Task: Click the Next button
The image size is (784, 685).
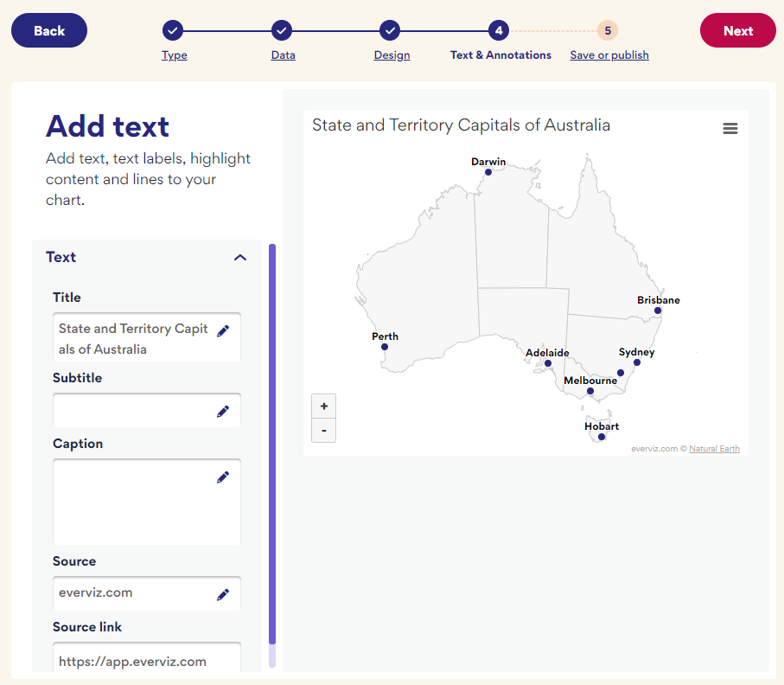Action: coord(738,30)
